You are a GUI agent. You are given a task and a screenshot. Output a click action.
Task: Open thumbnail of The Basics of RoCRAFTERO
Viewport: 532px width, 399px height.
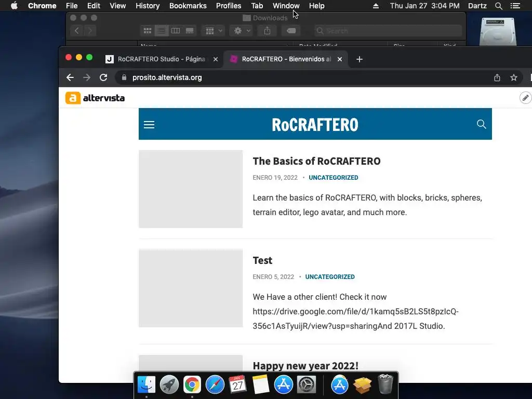point(191,189)
